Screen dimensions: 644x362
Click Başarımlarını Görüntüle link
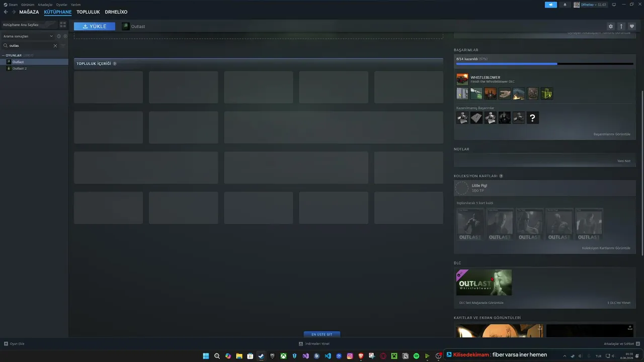tap(612, 134)
